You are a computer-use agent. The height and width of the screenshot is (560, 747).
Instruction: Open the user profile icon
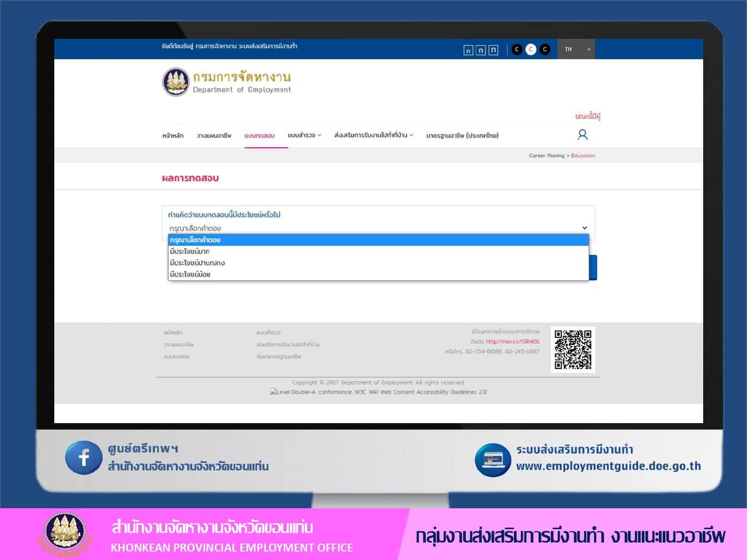click(582, 135)
